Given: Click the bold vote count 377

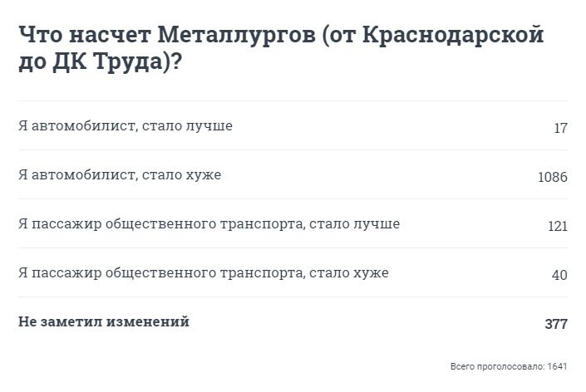Looking at the screenshot, I should [x=556, y=324].
